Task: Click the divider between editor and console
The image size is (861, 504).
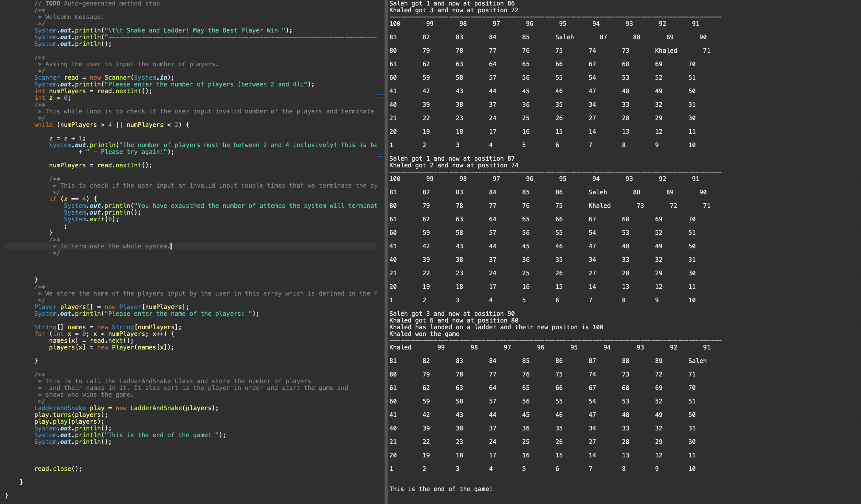Action: coord(386,252)
